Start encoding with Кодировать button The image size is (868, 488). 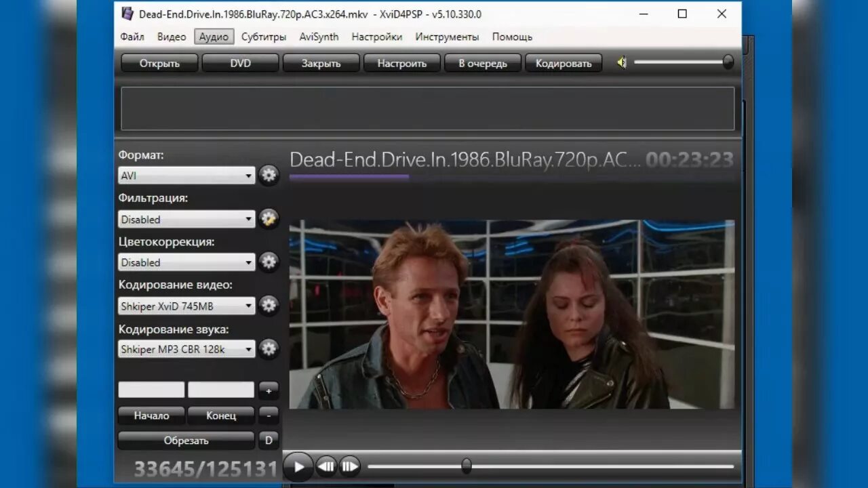[x=564, y=63]
